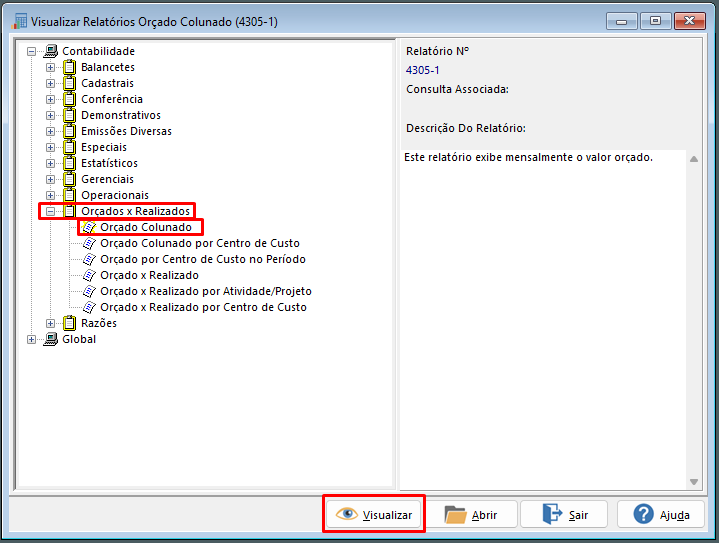719x543 pixels.
Task: Expand the Balancetes folder
Action: click(x=50, y=67)
